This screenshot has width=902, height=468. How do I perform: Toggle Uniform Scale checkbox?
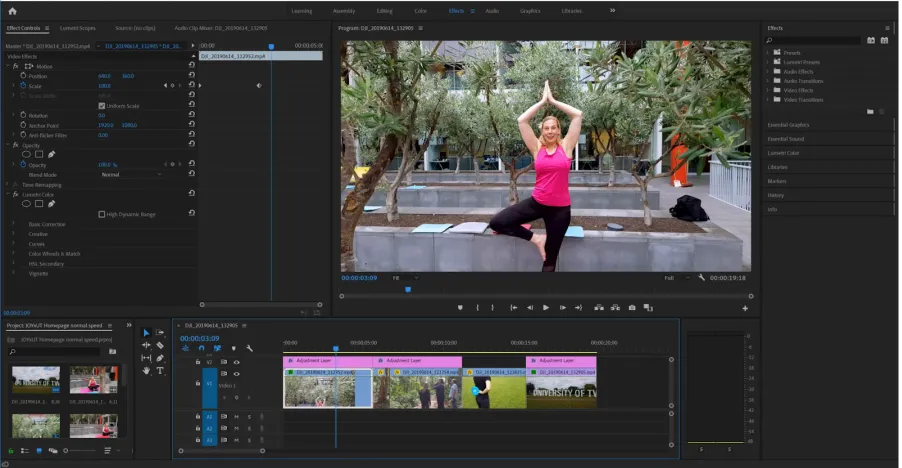point(102,106)
